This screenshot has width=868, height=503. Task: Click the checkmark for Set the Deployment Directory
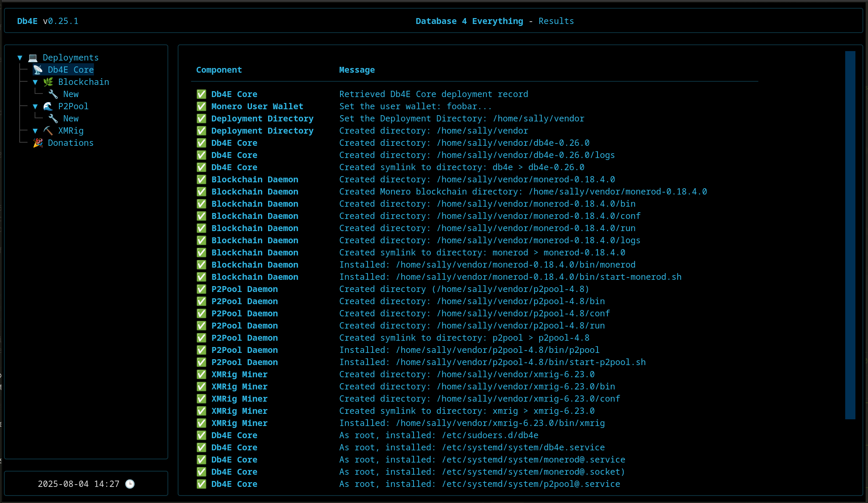(201, 119)
